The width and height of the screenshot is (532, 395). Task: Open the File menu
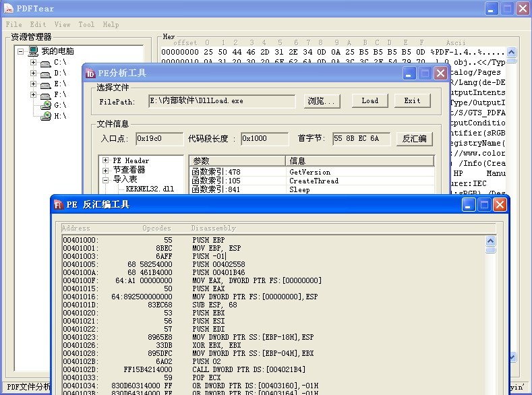[x=13, y=24]
